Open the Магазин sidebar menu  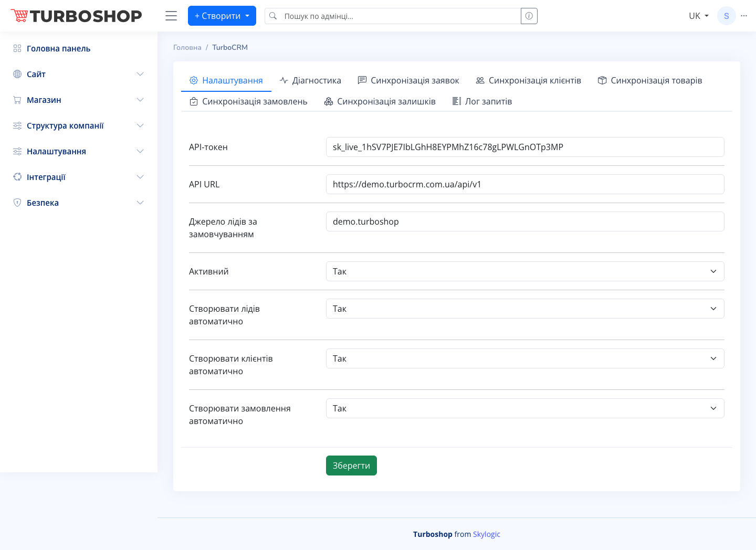[79, 100]
